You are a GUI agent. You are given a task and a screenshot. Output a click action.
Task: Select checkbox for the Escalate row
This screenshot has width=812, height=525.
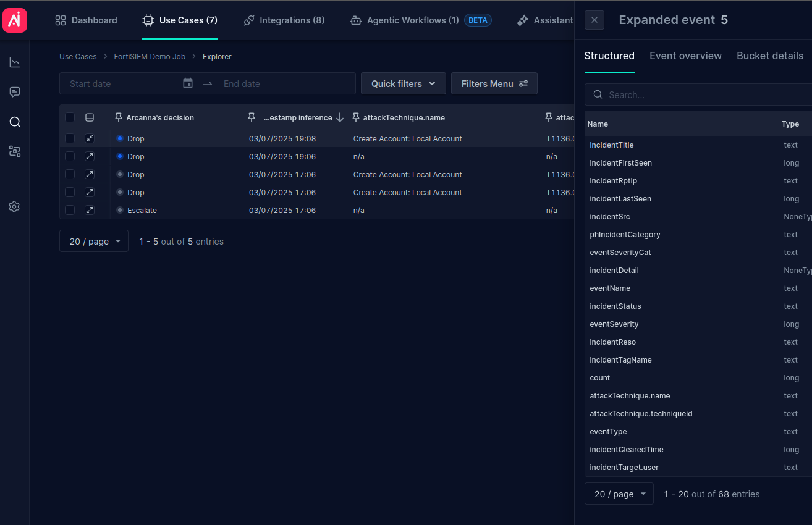pyautogui.click(x=70, y=210)
